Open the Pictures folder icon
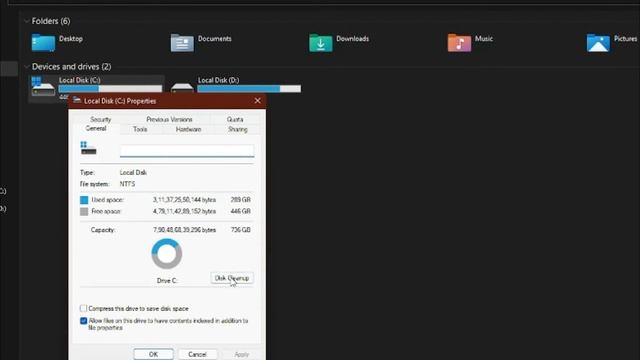Screen dimensions: 640x360 pyautogui.click(x=598, y=43)
